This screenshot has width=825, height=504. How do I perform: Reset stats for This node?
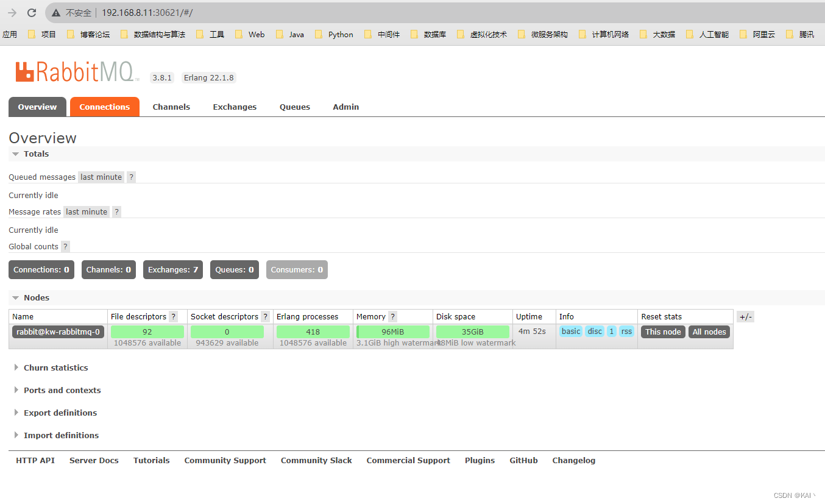click(x=663, y=332)
